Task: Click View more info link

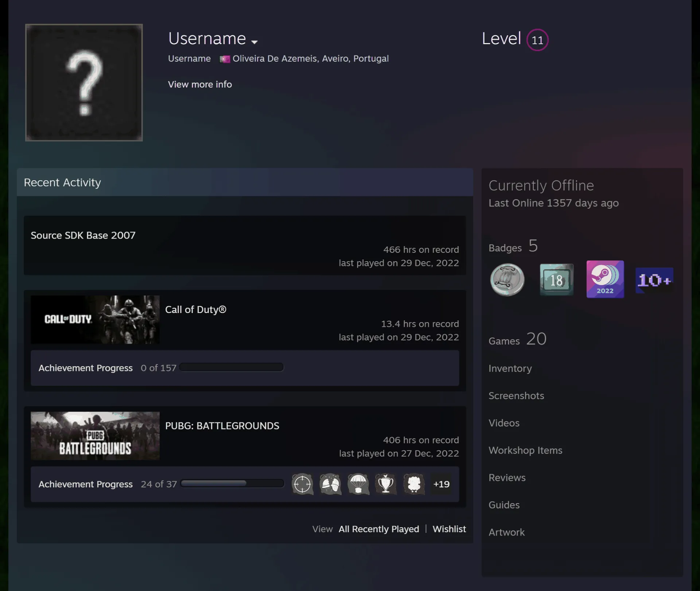Action: pyautogui.click(x=200, y=84)
